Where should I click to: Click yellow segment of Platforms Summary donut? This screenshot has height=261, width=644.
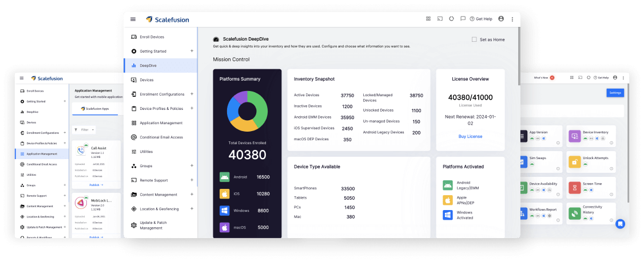(x=245, y=125)
